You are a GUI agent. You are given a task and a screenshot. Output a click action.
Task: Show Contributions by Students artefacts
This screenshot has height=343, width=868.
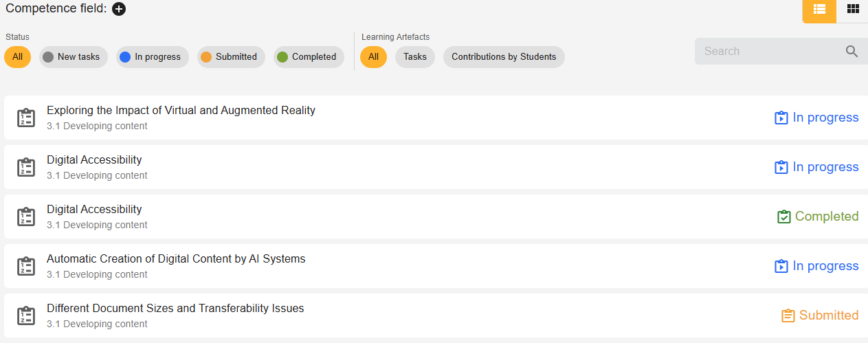click(503, 57)
